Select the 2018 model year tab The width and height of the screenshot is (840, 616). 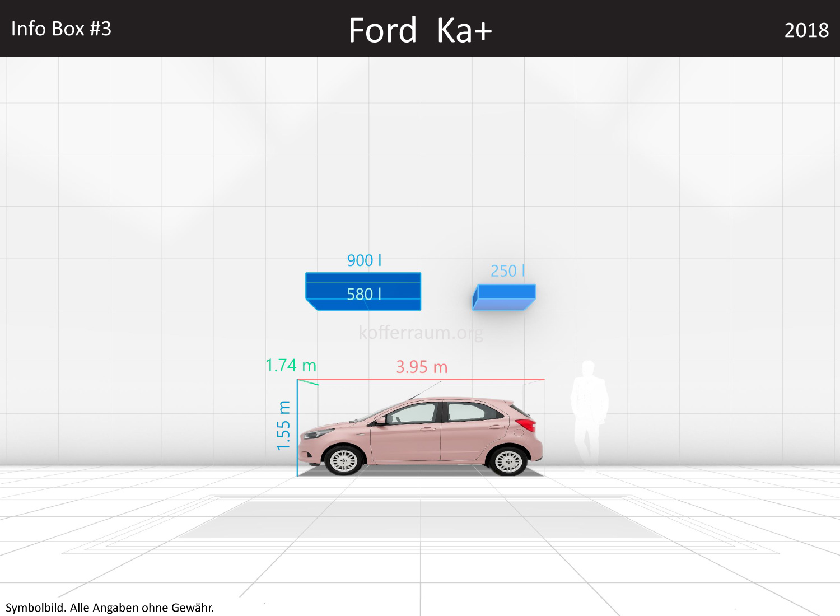click(806, 30)
